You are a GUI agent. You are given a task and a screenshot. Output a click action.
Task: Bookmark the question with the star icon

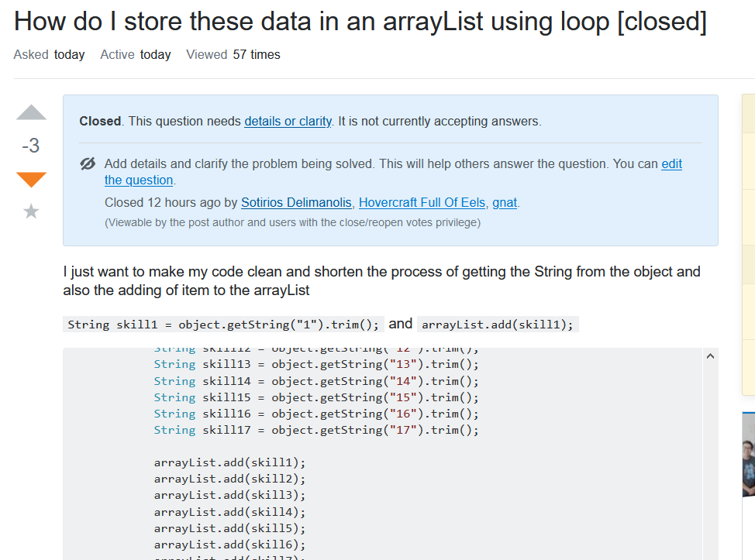tap(30, 211)
